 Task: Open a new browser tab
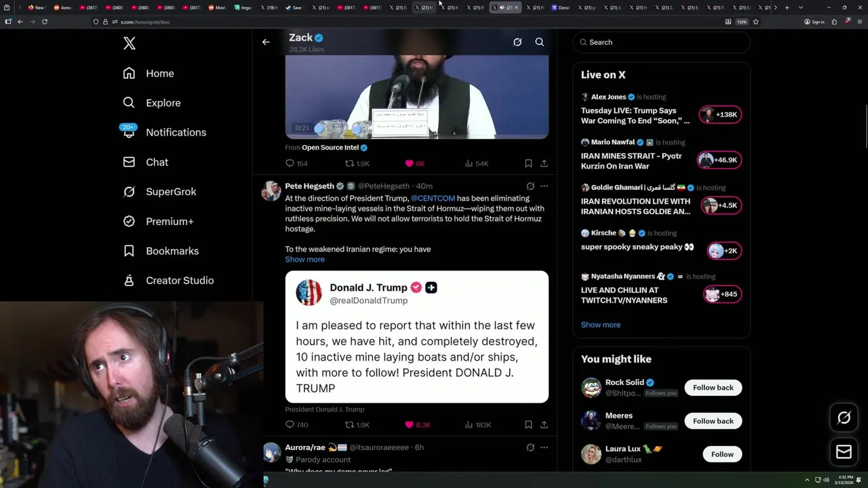point(787,7)
